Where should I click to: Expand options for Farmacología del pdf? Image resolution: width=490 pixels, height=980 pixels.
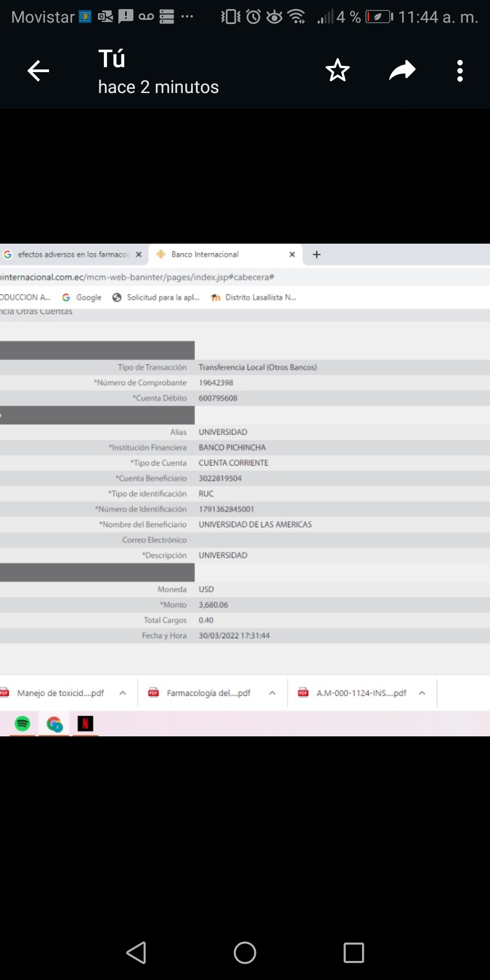click(x=272, y=693)
